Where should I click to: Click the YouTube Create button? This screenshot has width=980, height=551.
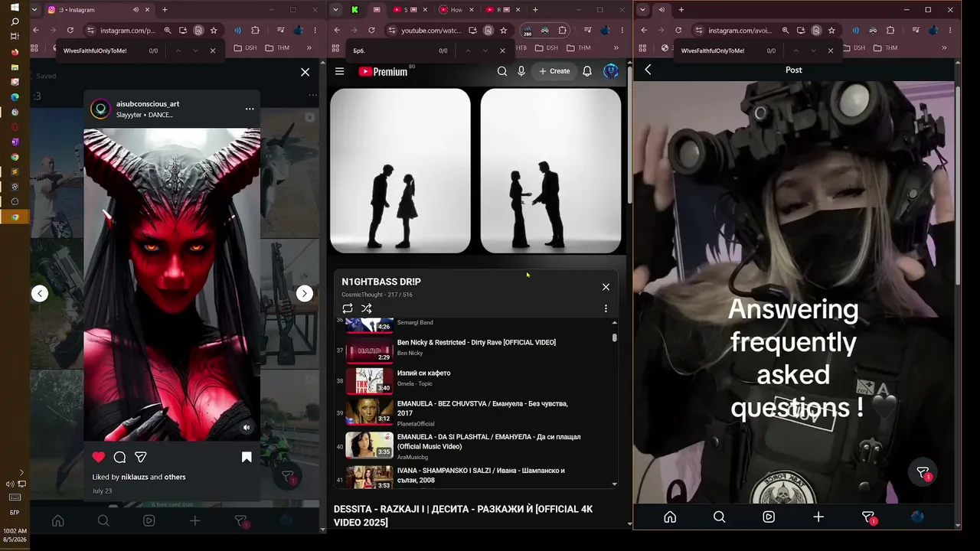click(554, 71)
